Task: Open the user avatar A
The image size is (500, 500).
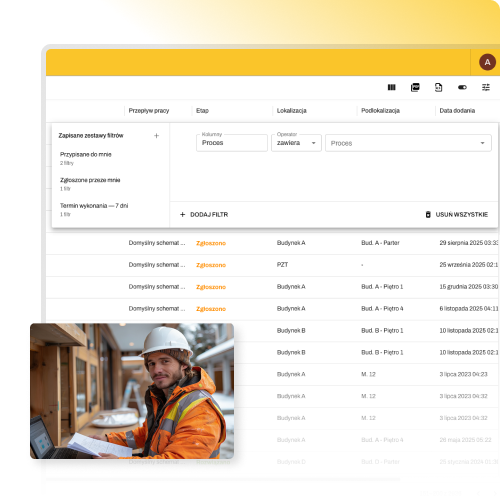Action: (487, 62)
